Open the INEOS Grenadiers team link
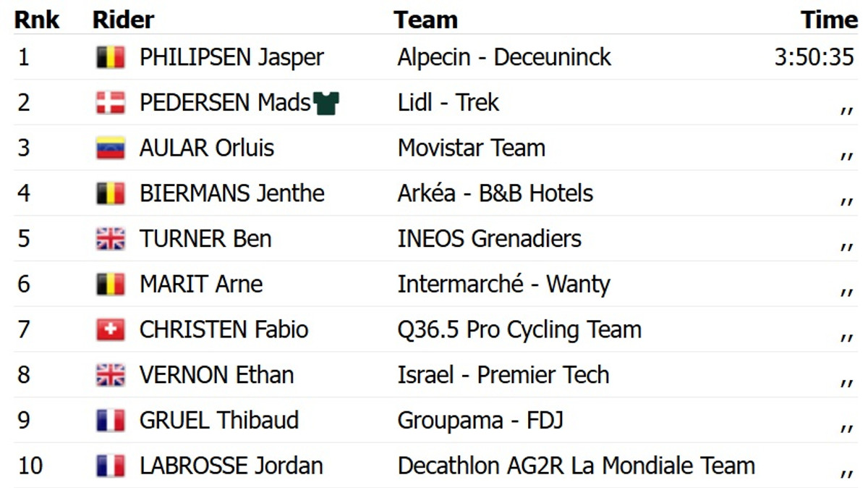The width and height of the screenshot is (868, 488). [489, 239]
